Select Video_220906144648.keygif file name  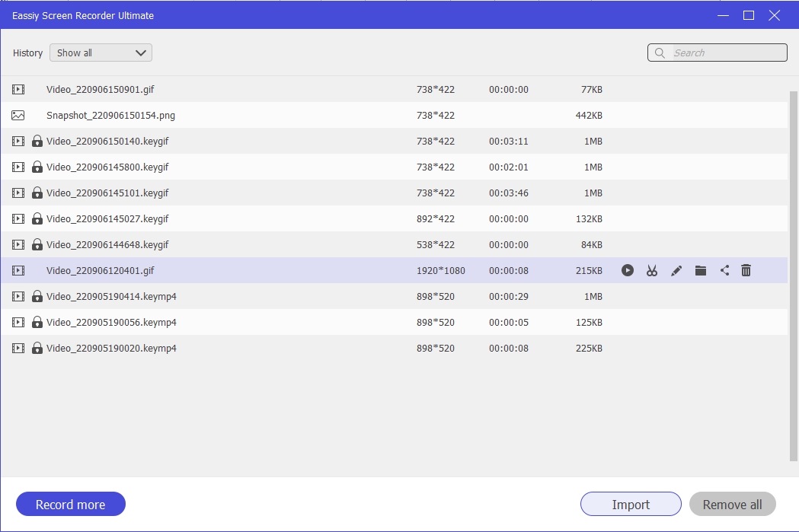click(x=107, y=245)
